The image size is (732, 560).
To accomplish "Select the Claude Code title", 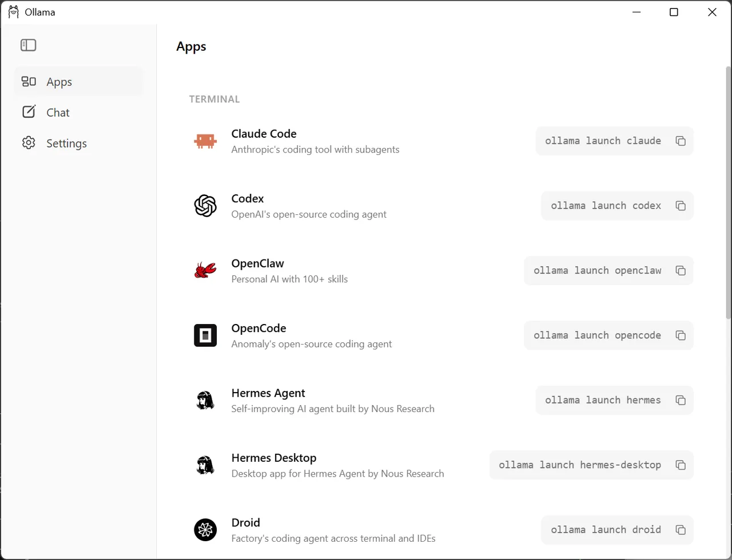I will click(264, 134).
